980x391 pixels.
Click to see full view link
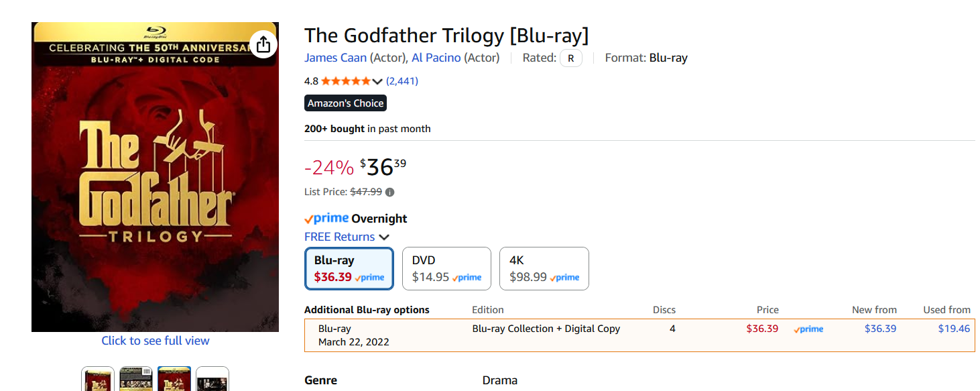pyautogui.click(x=156, y=341)
